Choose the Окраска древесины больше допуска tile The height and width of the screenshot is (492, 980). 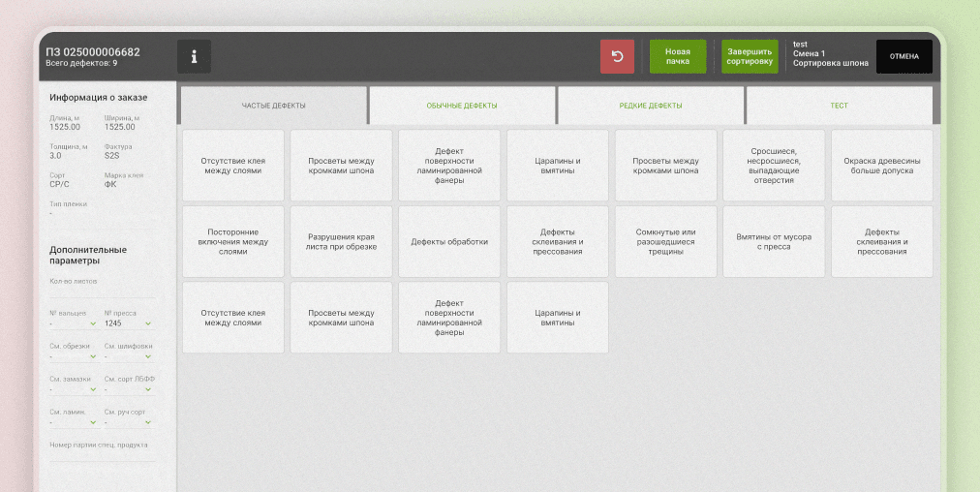[x=881, y=166]
